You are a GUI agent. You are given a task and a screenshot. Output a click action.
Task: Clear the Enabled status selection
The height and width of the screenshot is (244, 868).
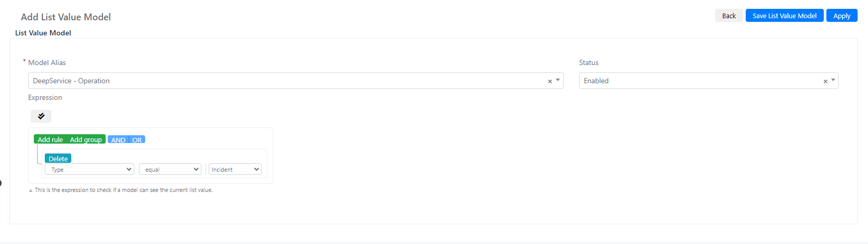tap(825, 81)
